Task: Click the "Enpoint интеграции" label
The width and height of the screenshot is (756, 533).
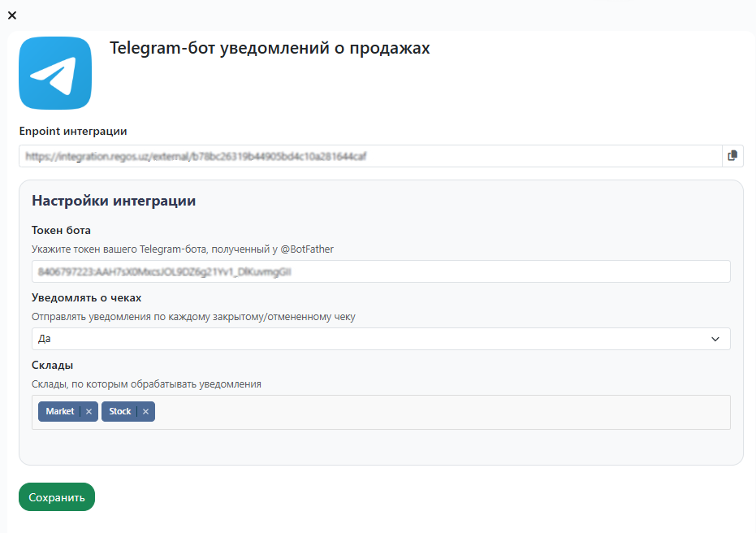Action: [73, 131]
